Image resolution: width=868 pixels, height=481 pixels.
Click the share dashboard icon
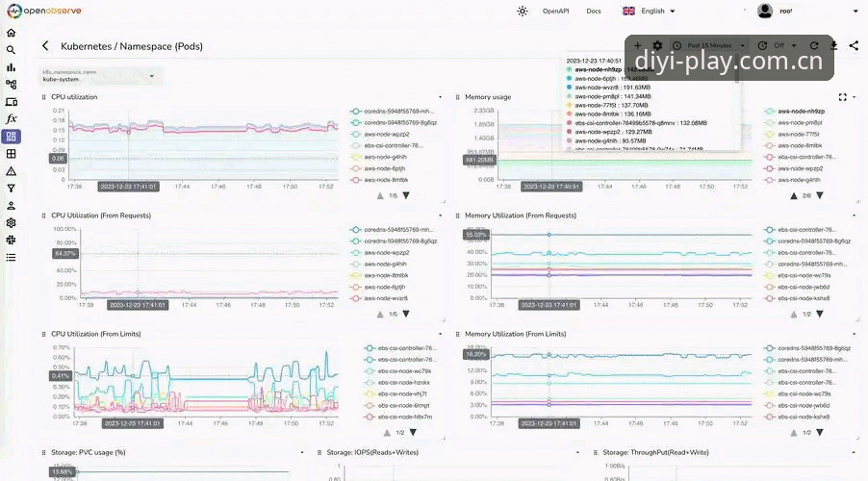pyautogui.click(x=854, y=45)
